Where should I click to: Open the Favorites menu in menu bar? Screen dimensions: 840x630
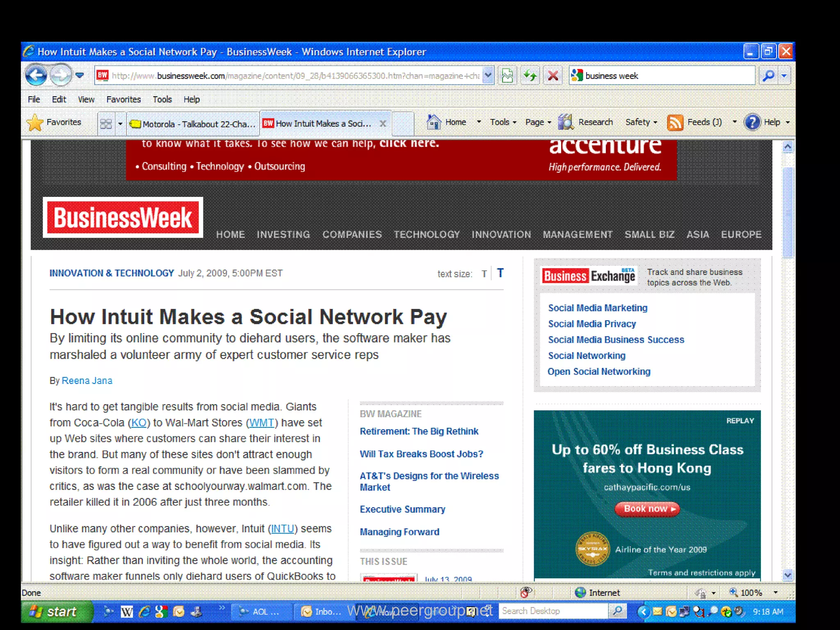click(123, 100)
